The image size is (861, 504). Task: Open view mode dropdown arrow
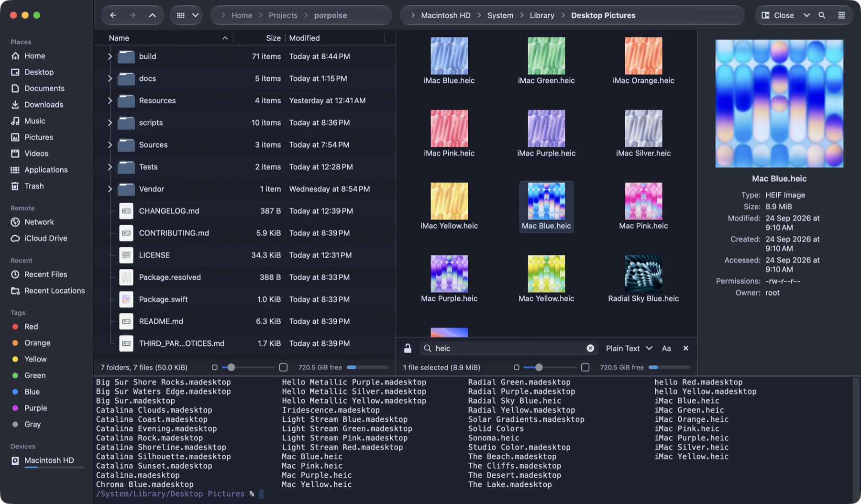pos(195,15)
